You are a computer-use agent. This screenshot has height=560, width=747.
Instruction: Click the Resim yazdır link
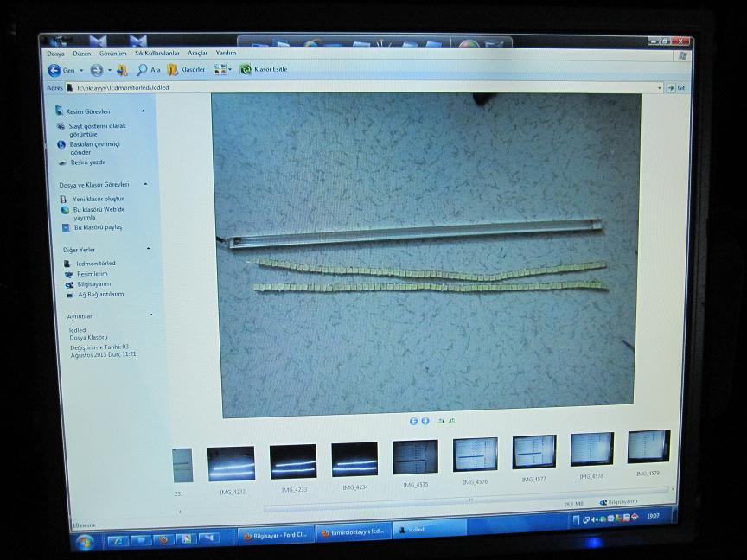point(88,162)
